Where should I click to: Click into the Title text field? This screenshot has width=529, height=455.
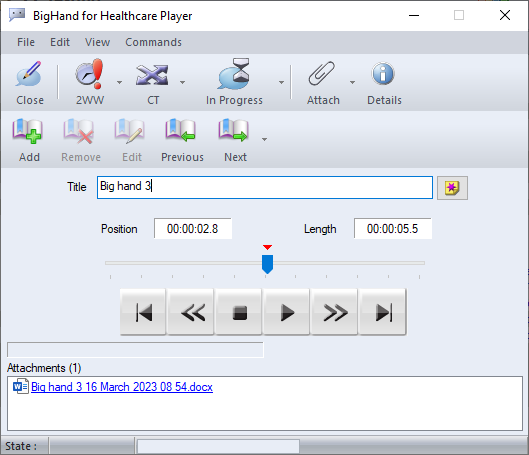click(x=265, y=187)
